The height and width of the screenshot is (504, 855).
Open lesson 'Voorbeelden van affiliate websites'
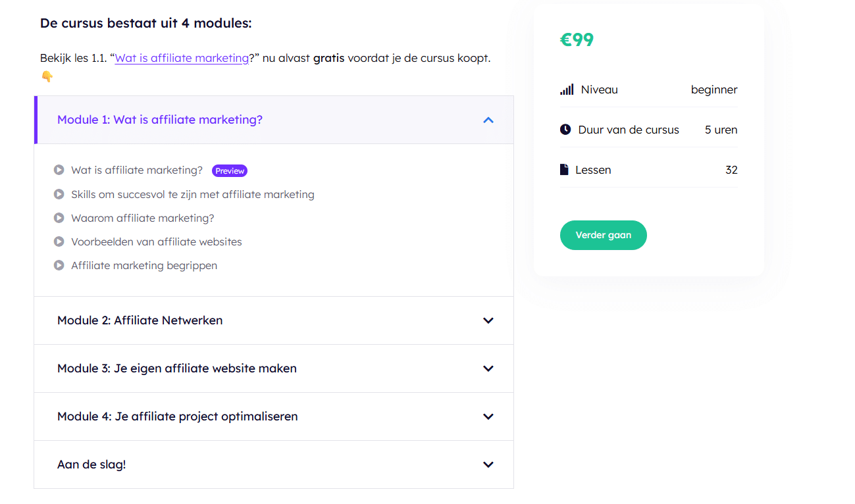(157, 241)
